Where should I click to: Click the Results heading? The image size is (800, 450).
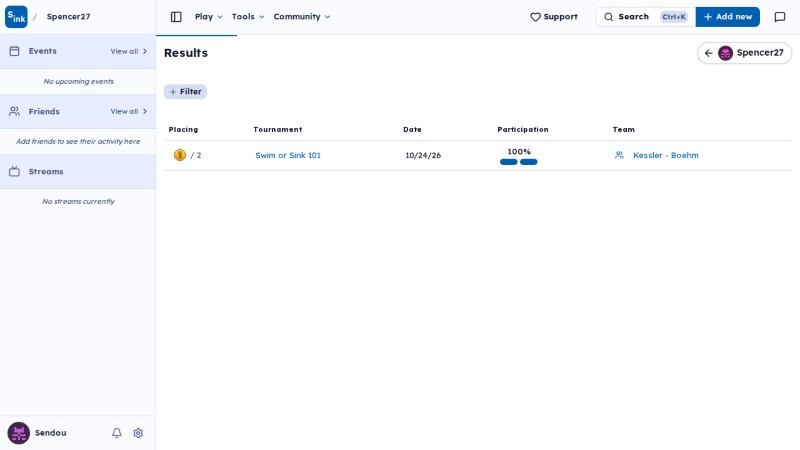point(186,53)
